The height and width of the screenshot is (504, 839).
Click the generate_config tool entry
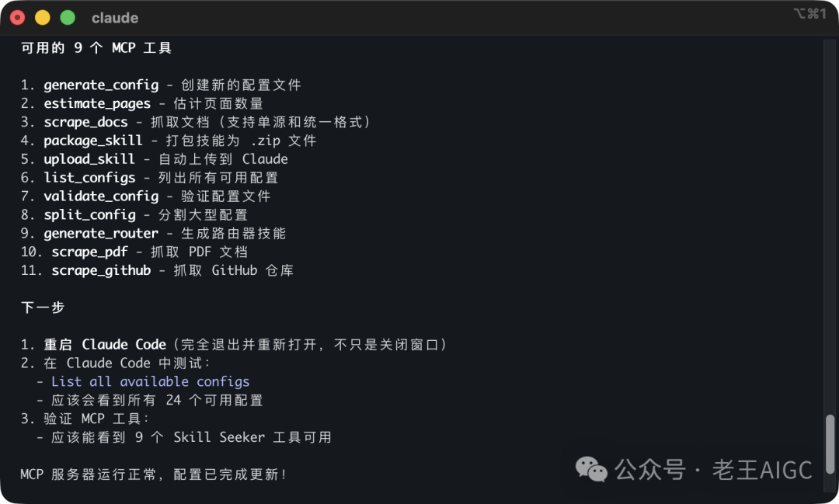click(x=101, y=85)
